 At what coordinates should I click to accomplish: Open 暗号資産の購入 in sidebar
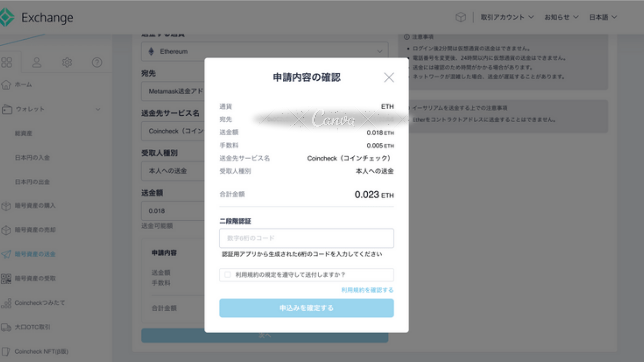35,205
